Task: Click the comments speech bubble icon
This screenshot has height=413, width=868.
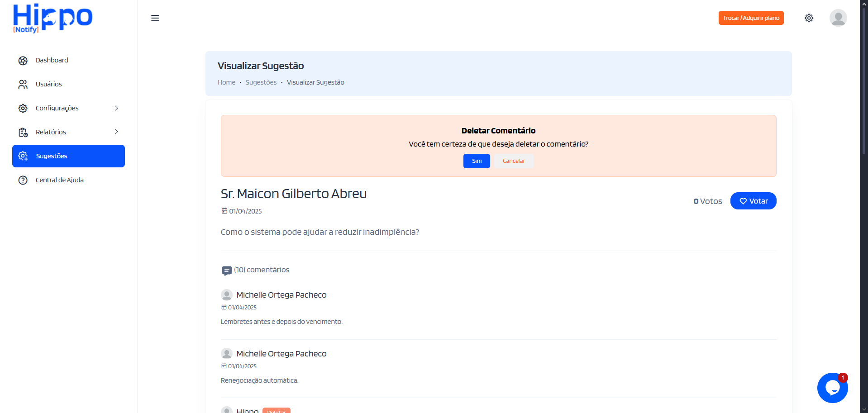Action: coord(227,271)
